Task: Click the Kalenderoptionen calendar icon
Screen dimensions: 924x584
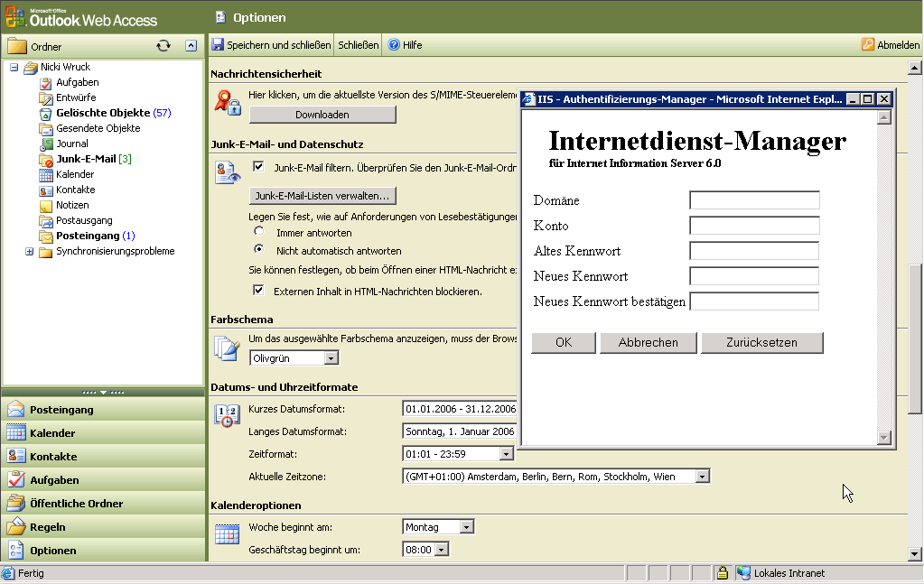Action: coord(227,534)
